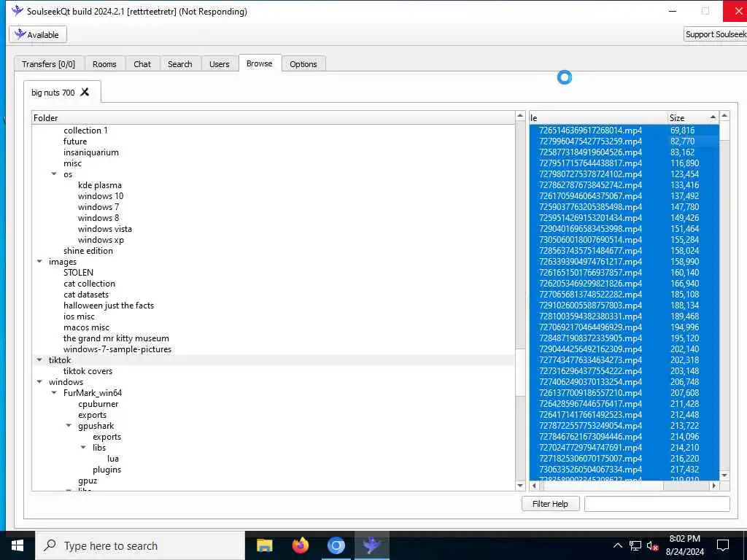Switch to the Transfers [0/0] tab
The width and height of the screenshot is (747, 560).
pyautogui.click(x=49, y=64)
